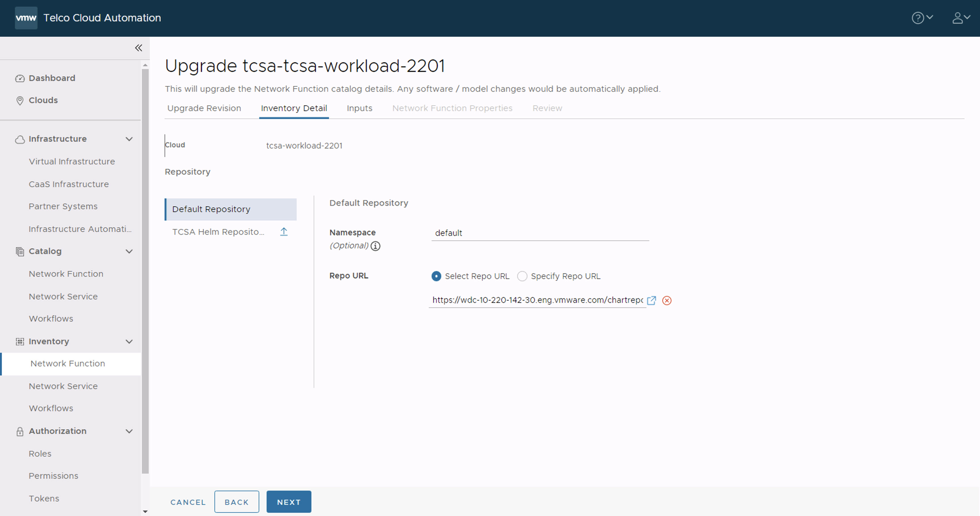Open Inventory Network Function page

(67, 364)
